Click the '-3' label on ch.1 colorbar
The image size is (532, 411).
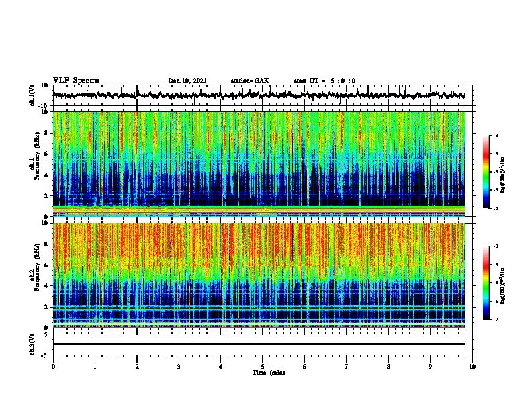(x=495, y=136)
